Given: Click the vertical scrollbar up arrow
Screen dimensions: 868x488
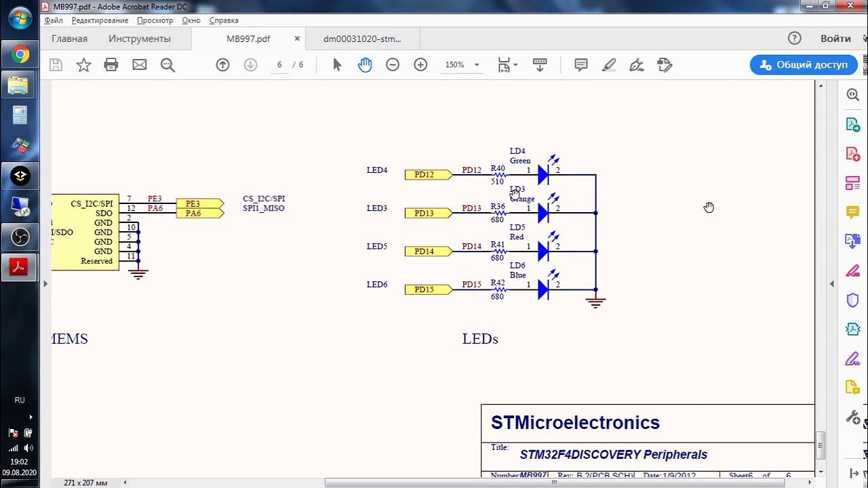Looking at the screenshot, I should click(x=821, y=86).
